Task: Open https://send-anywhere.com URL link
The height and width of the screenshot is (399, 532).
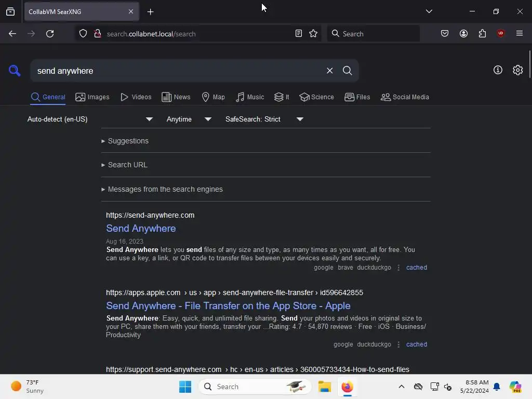Action: pyautogui.click(x=150, y=215)
